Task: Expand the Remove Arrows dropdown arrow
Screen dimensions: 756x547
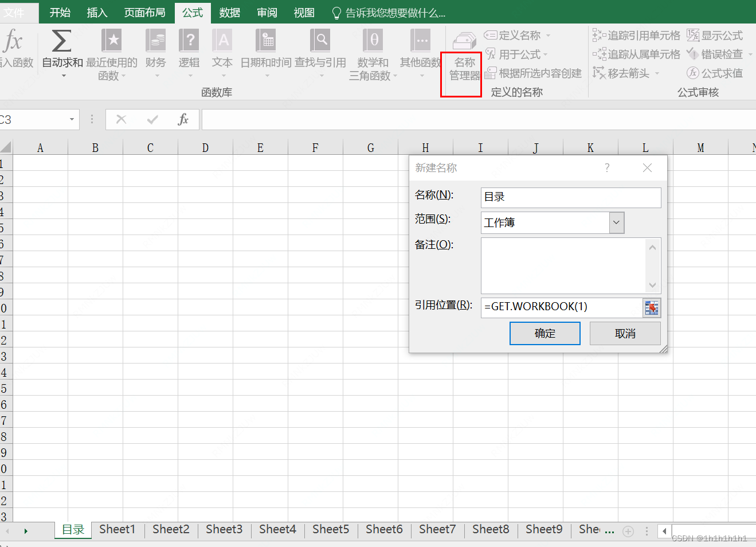Action: 657,73
